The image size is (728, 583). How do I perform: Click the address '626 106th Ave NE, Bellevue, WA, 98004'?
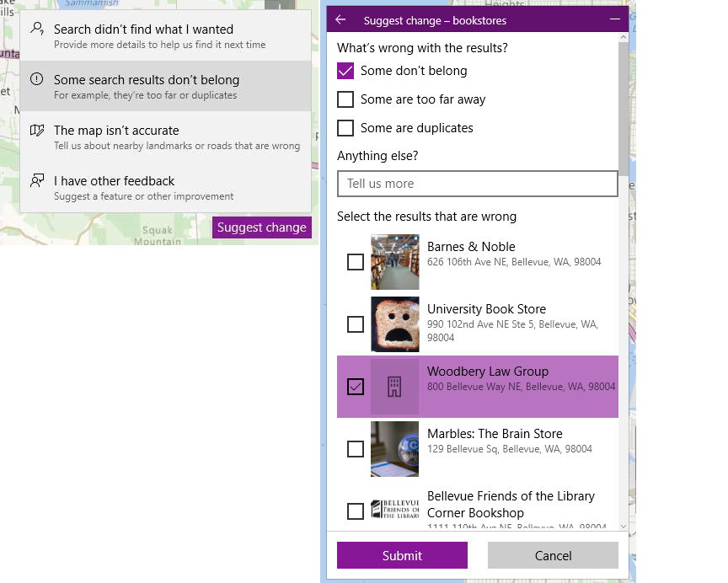(514, 262)
